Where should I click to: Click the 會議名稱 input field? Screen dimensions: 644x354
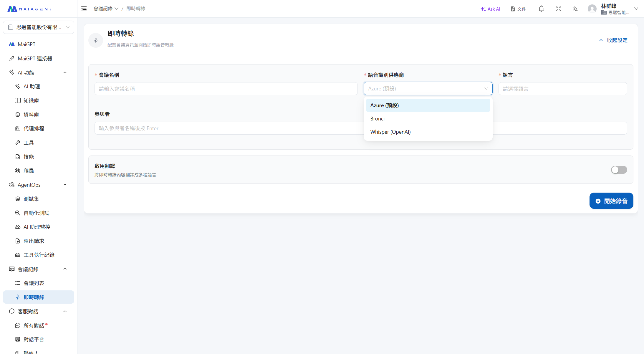[x=226, y=89]
